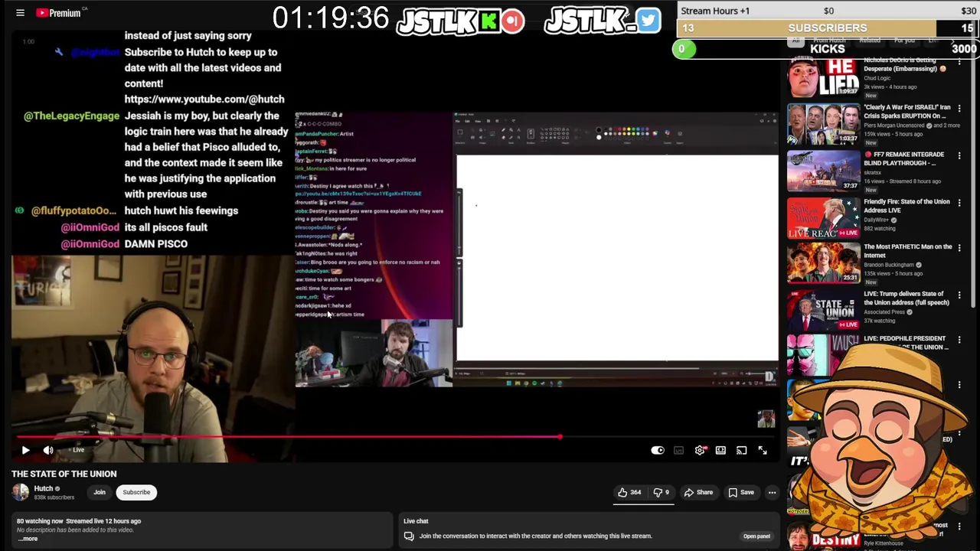Click the Twitter bird icon in overlay banner
980x551 pixels.
[x=648, y=21]
